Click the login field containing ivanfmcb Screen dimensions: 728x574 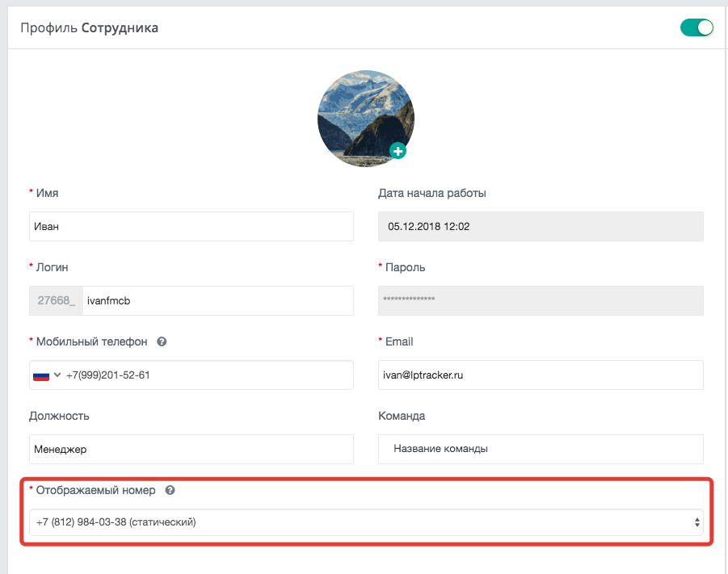218,300
